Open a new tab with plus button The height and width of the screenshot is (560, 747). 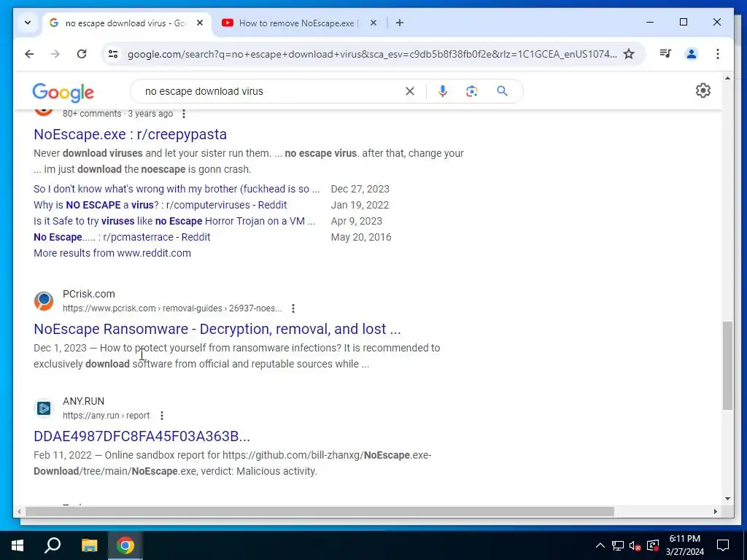coord(400,23)
